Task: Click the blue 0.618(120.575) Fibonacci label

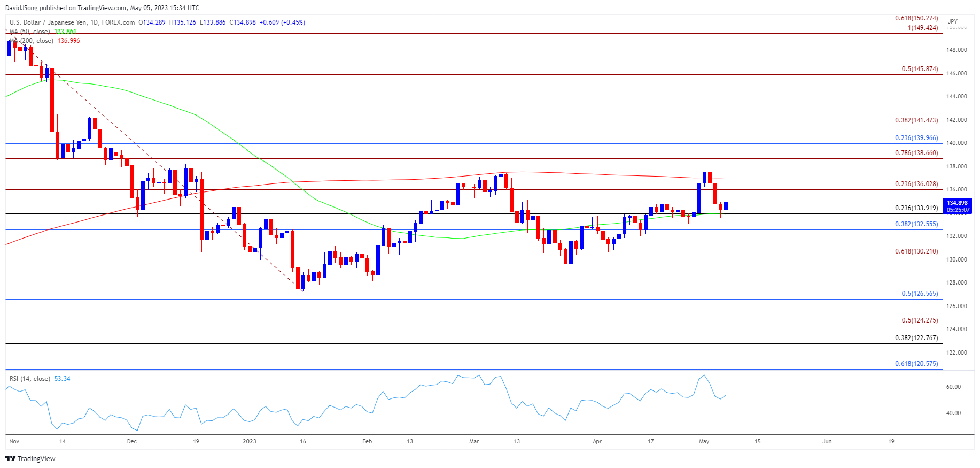Action: 916,364
